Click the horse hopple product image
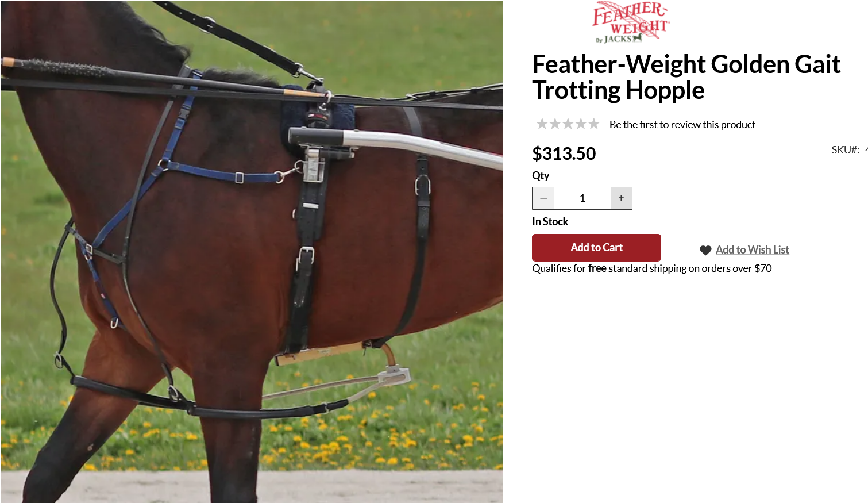 [252, 252]
